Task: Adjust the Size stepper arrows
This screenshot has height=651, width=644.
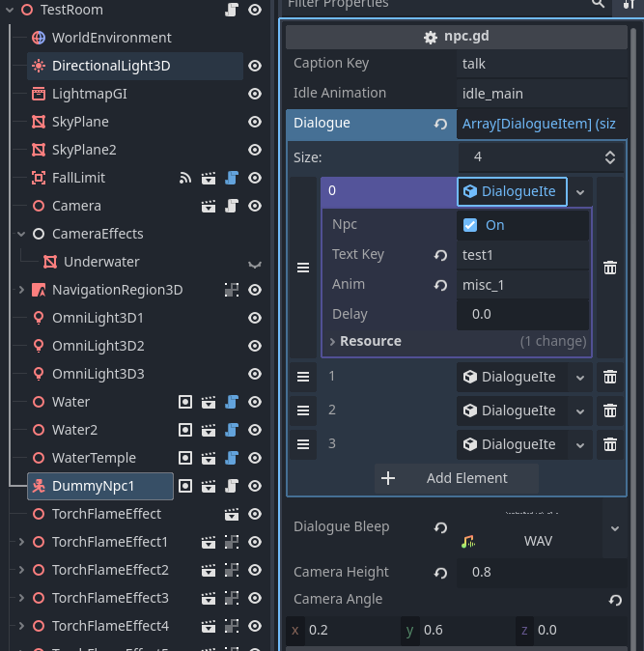Action: pos(610,157)
